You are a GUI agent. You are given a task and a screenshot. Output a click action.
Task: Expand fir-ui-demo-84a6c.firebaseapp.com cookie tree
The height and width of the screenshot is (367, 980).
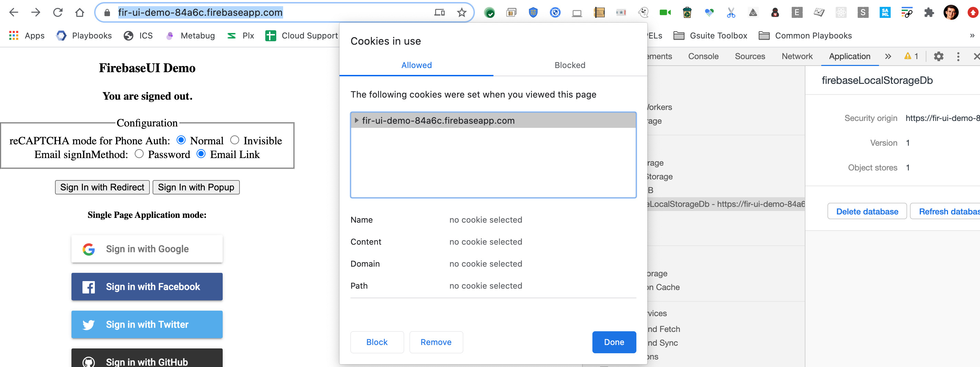point(356,120)
